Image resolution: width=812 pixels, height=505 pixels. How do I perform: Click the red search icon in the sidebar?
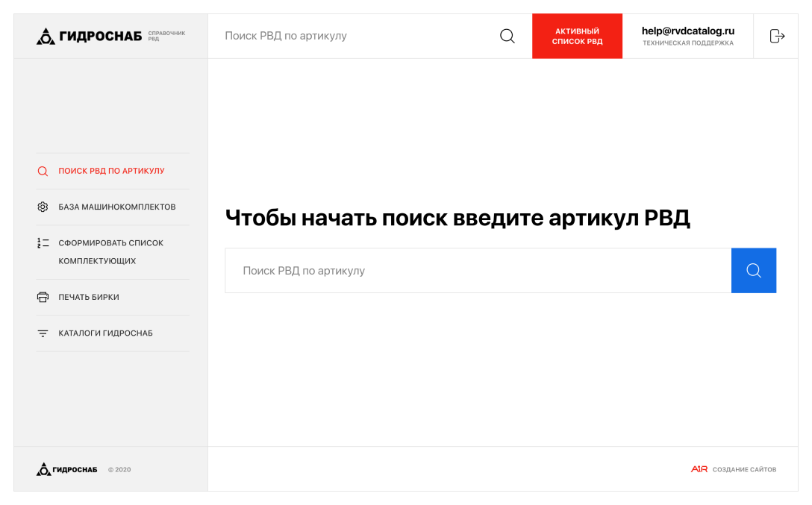pos(43,171)
